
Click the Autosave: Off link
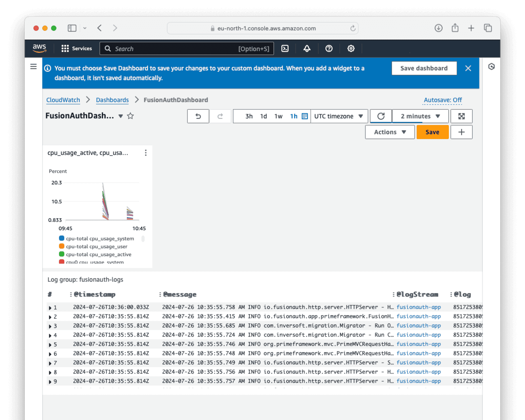pos(443,100)
